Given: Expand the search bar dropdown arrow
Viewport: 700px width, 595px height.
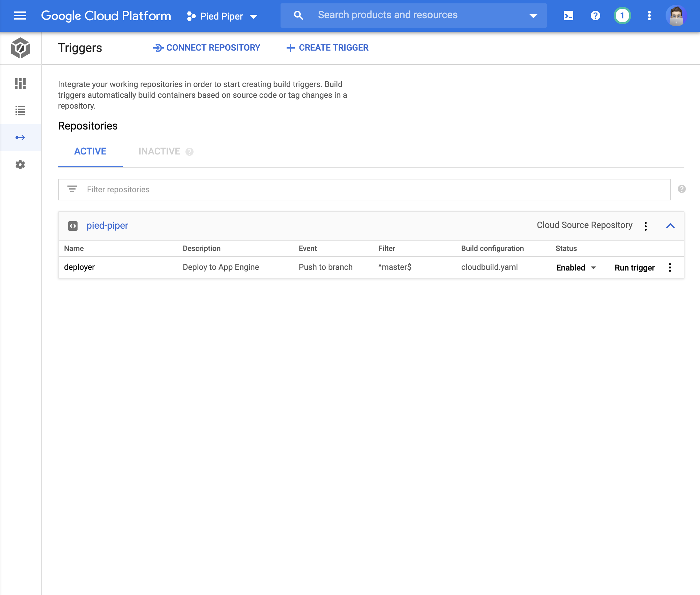Looking at the screenshot, I should pos(533,16).
